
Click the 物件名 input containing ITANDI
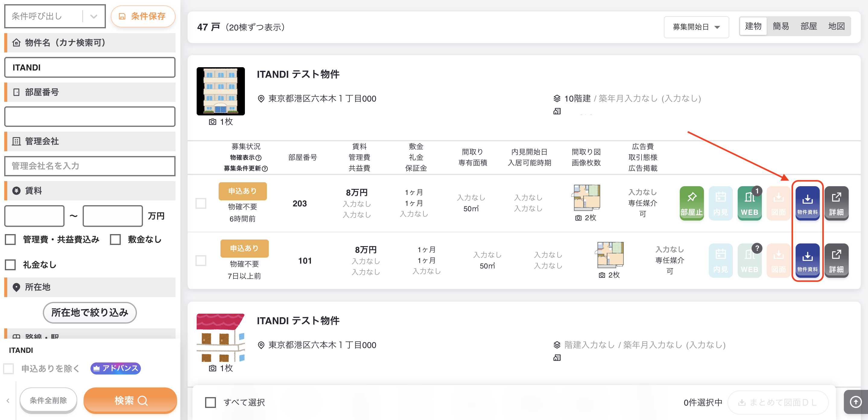(90, 67)
